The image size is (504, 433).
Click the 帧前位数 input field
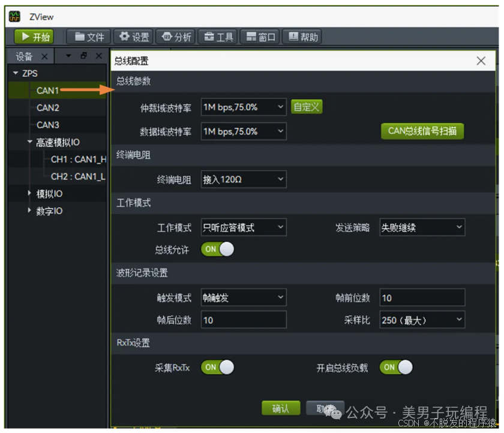[422, 297]
